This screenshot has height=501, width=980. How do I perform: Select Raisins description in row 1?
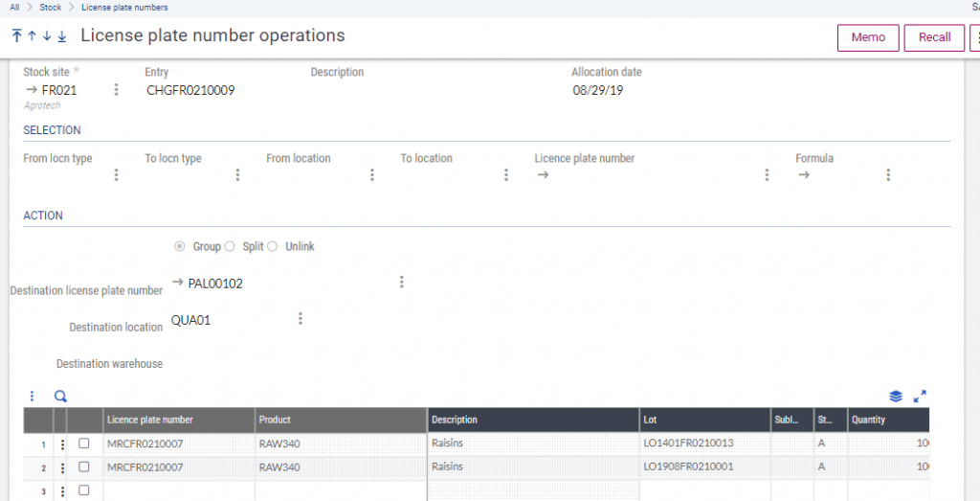pos(534,444)
